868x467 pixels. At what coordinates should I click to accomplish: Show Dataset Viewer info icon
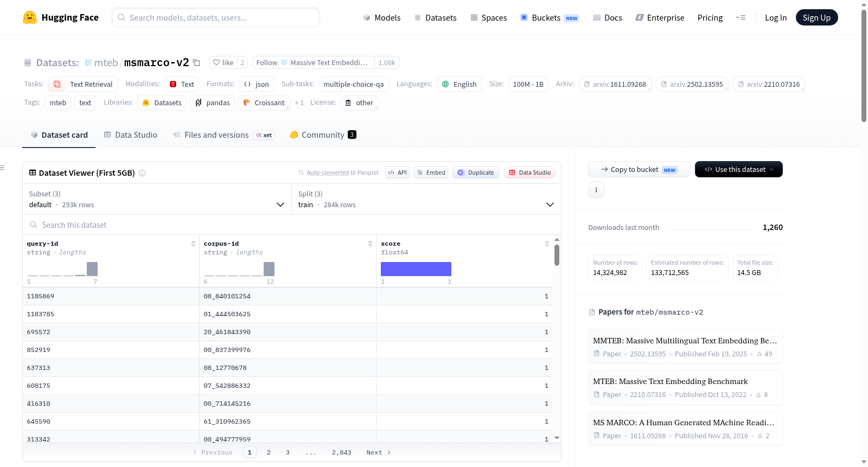(142, 173)
